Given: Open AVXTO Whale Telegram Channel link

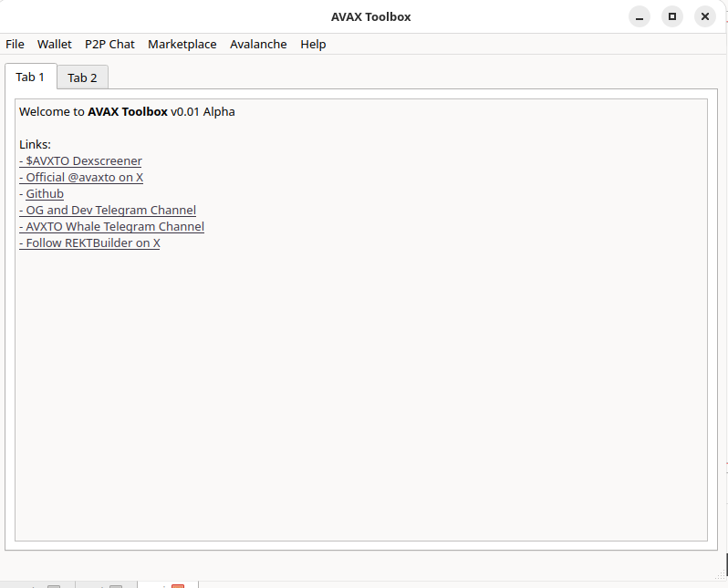Looking at the screenshot, I should [112, 227].
